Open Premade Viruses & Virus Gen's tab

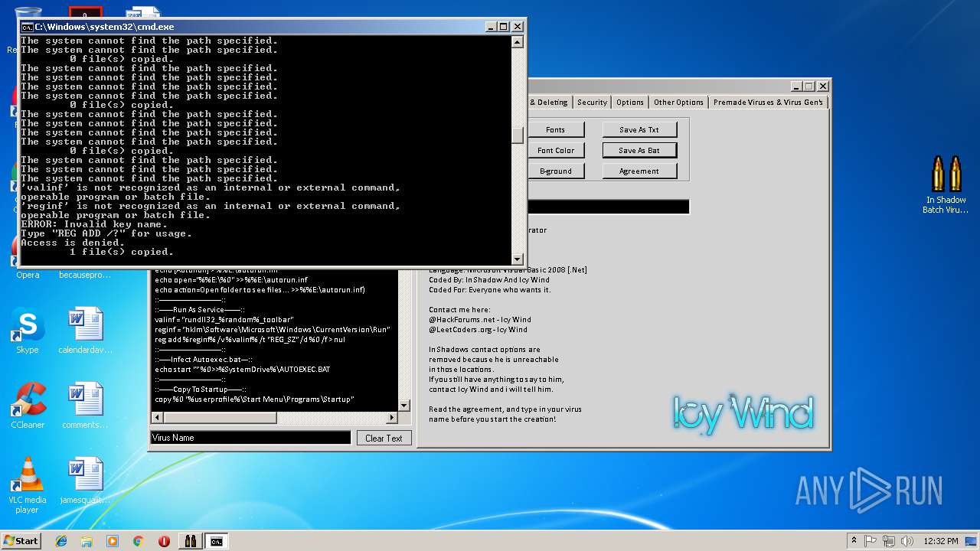[x=768, y=103]
